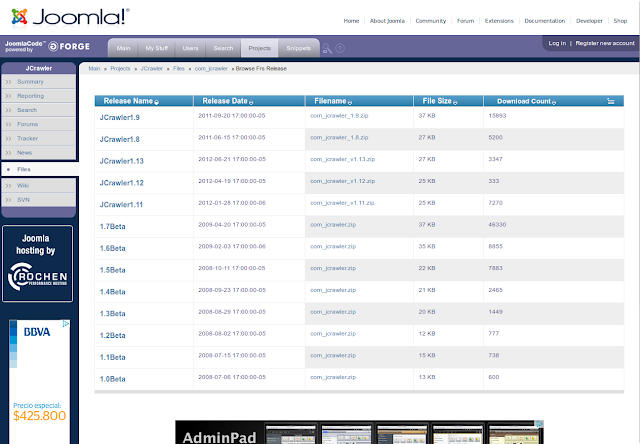640x444 pixels.
Task: Download com_jcrawler_v1.11.zip
Action: [342, 203]
